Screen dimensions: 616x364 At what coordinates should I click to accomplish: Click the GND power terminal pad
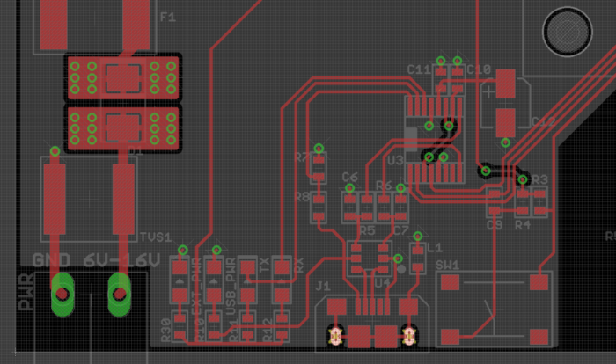click(x=62, y=295)
